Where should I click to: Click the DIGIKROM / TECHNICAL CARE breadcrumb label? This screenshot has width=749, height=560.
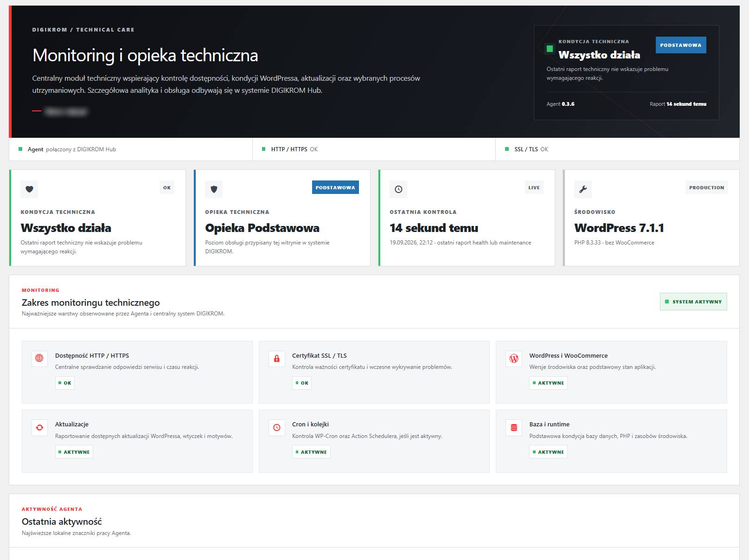[83, 30]
